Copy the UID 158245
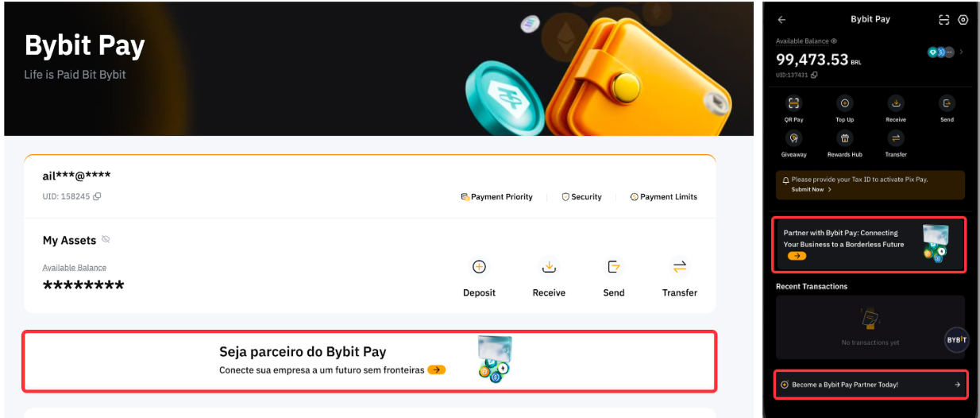980x418 pixels. click(x=97, y=196)
